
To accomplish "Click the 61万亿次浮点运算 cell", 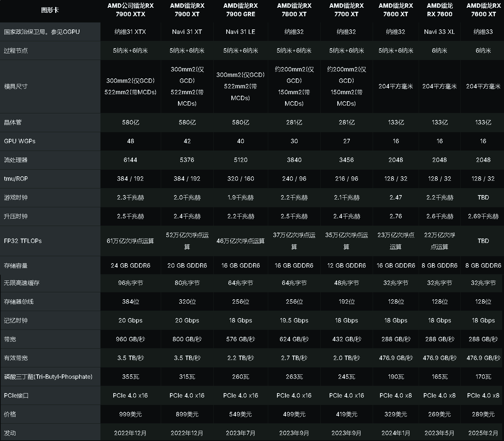I will click(131, 241).
